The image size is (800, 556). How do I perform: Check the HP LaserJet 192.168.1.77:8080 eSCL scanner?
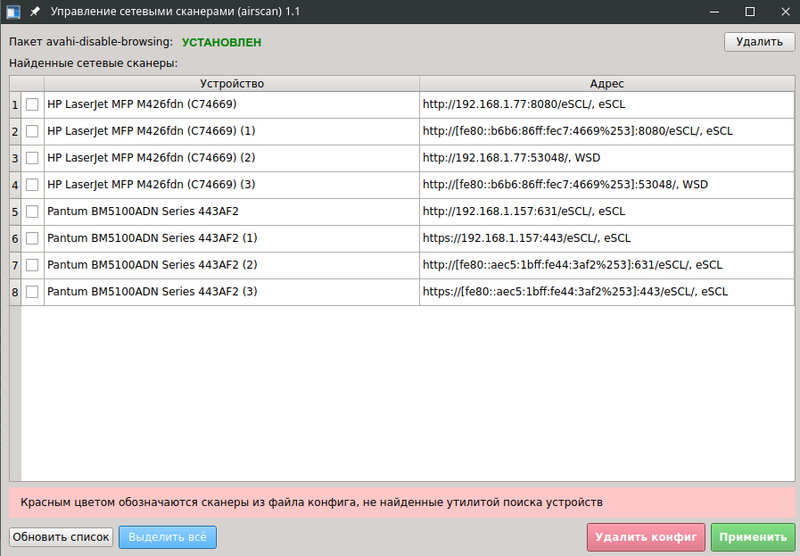(x=32, y=104)
